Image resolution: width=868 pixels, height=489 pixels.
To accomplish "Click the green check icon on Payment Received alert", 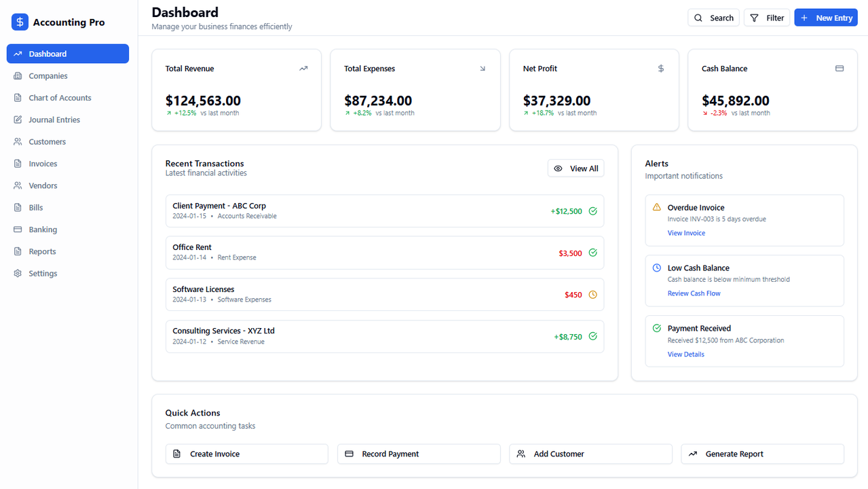I will [656, 328].
